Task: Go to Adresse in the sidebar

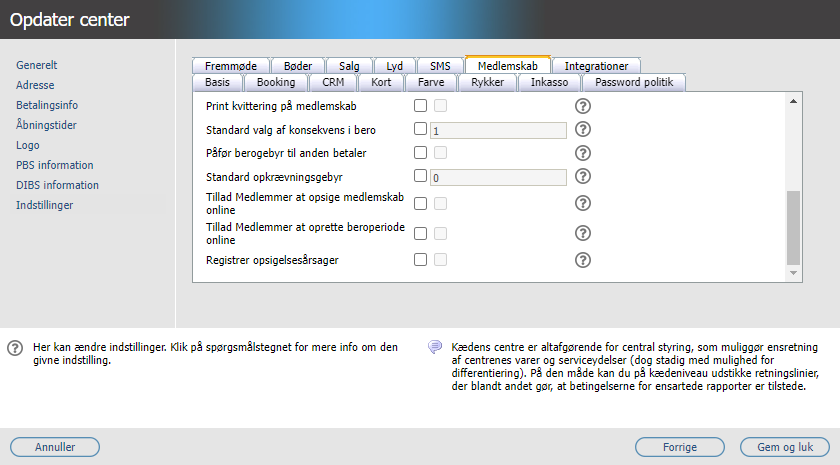Action: (35, 85)
